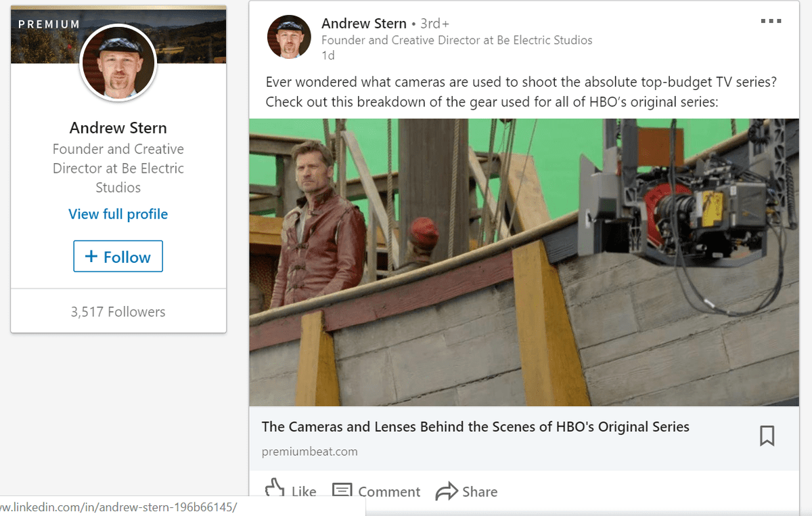
Task: Select the 3,517 Followers count
Action: pyautogui.click(x=118, y=311)
